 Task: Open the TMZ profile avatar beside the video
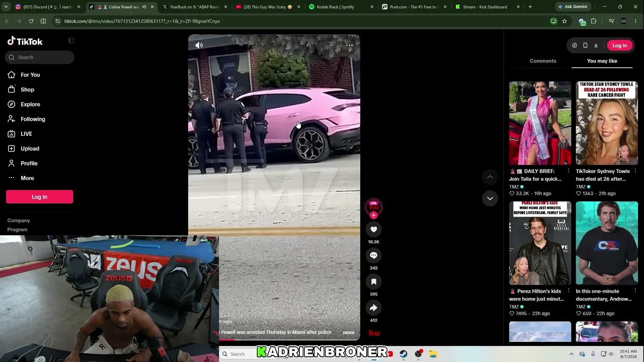click(373, 206)
